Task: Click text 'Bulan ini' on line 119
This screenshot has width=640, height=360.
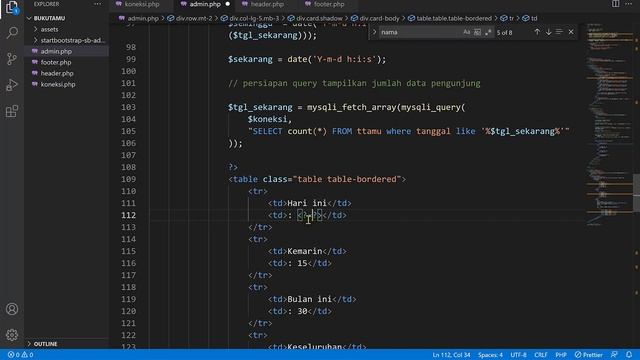Action: pyautogui.click(x=309, y=299)
